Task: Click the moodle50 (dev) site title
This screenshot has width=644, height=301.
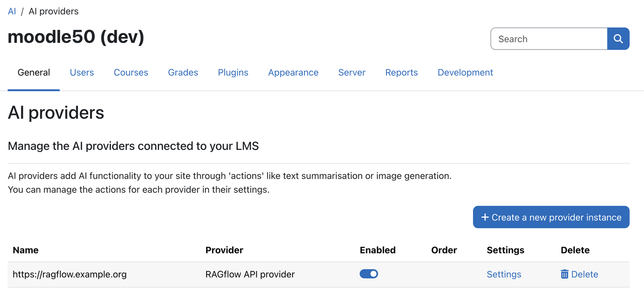Action: tap(76, 37)
